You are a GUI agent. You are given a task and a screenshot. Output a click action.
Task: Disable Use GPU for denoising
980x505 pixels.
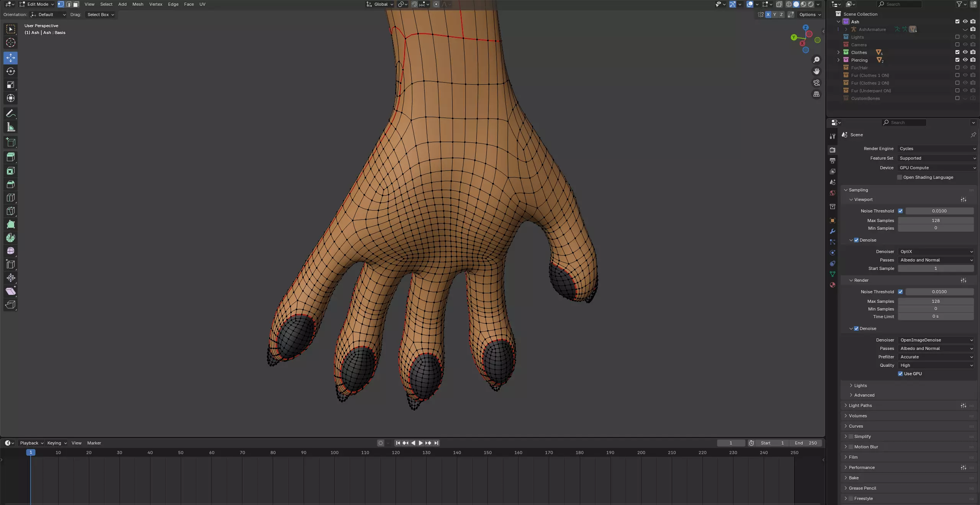(901, 374)
